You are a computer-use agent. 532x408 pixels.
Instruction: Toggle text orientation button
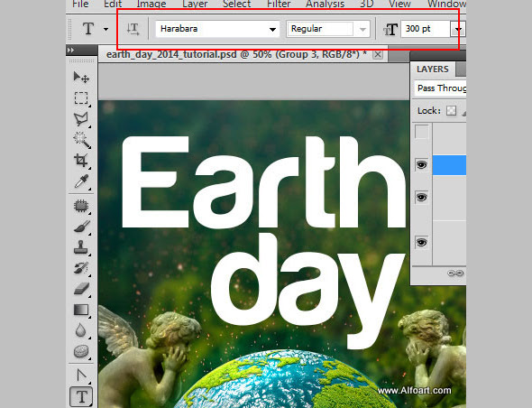point(133,29)
